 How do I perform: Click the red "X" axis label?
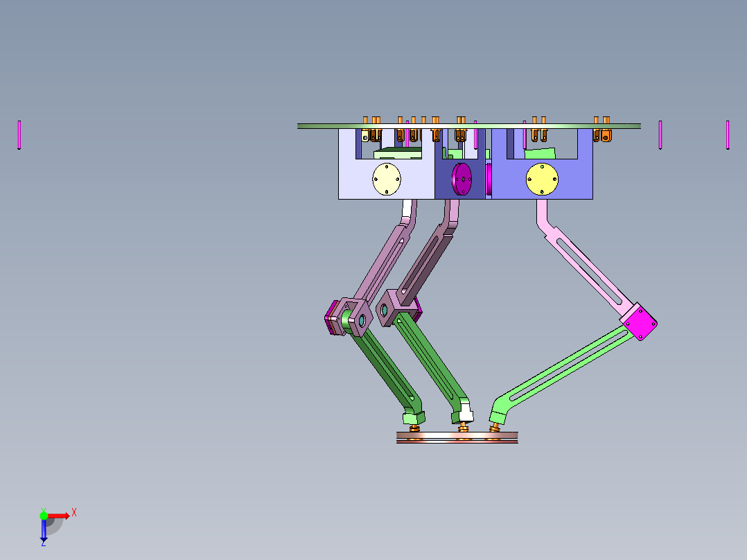pyautogui.click(x=74, y=513)
